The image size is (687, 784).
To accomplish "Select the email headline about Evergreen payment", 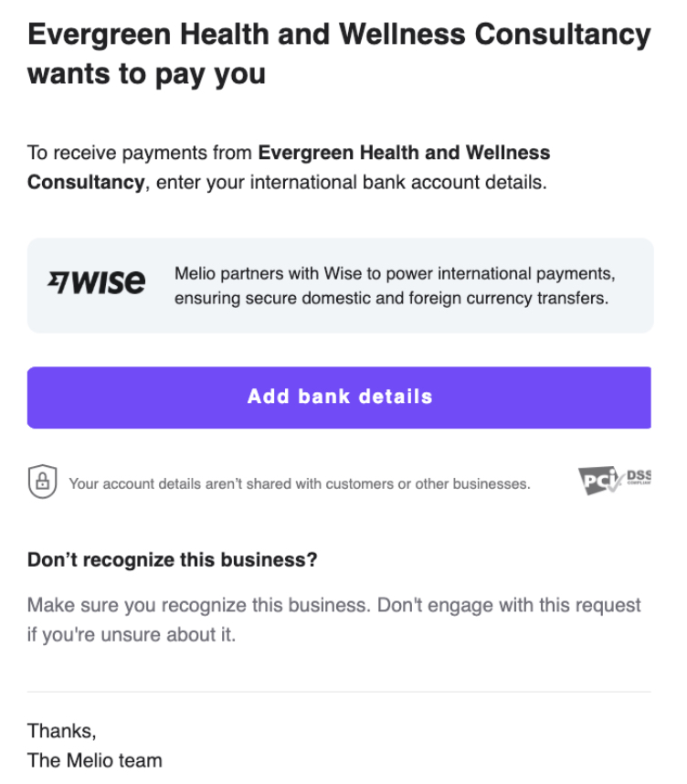I will [339, 54].
